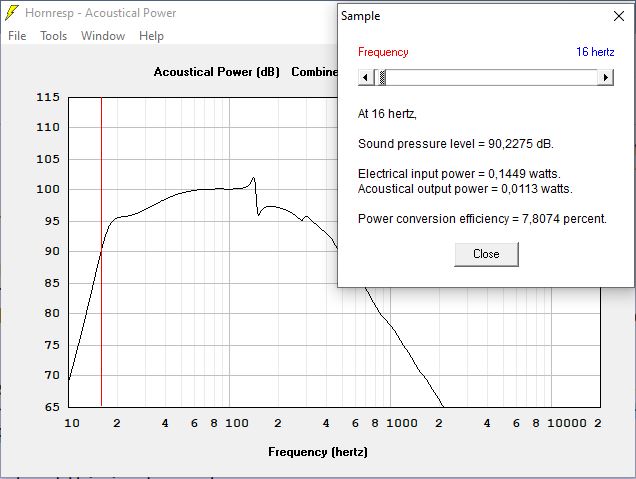This screenshot has height=479, width=636.
Task: Click 'Sound pressure level = 90,2275 dB.' text
Action: tap(456, 144)
